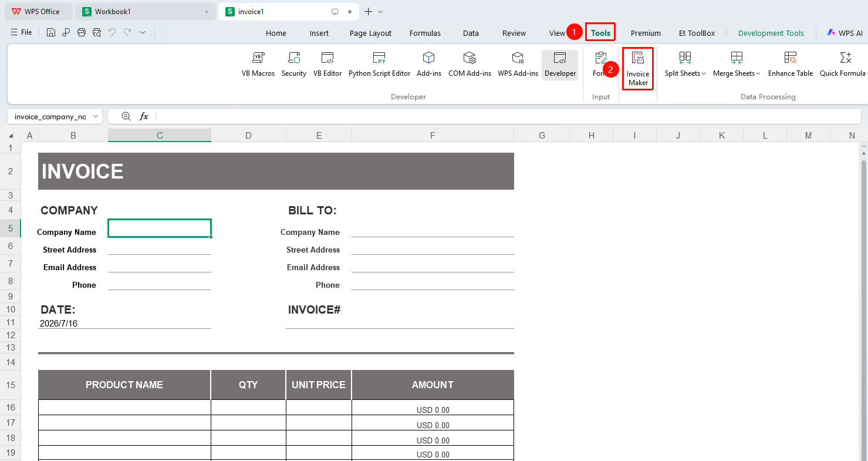Expand the Split Sheets dropdown
The width and height of the screenshot is (868, 461).
(x=685, y=65)
